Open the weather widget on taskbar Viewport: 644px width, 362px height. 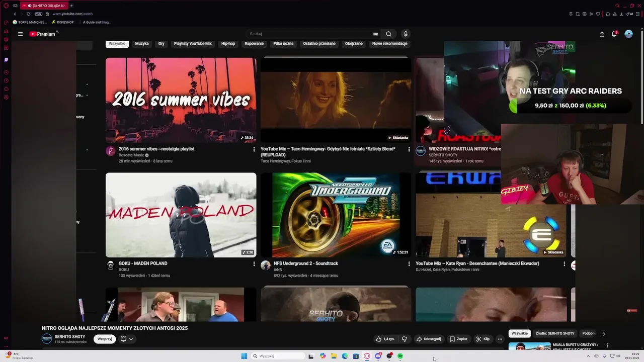pyautogui.click(x=19, y=356)
